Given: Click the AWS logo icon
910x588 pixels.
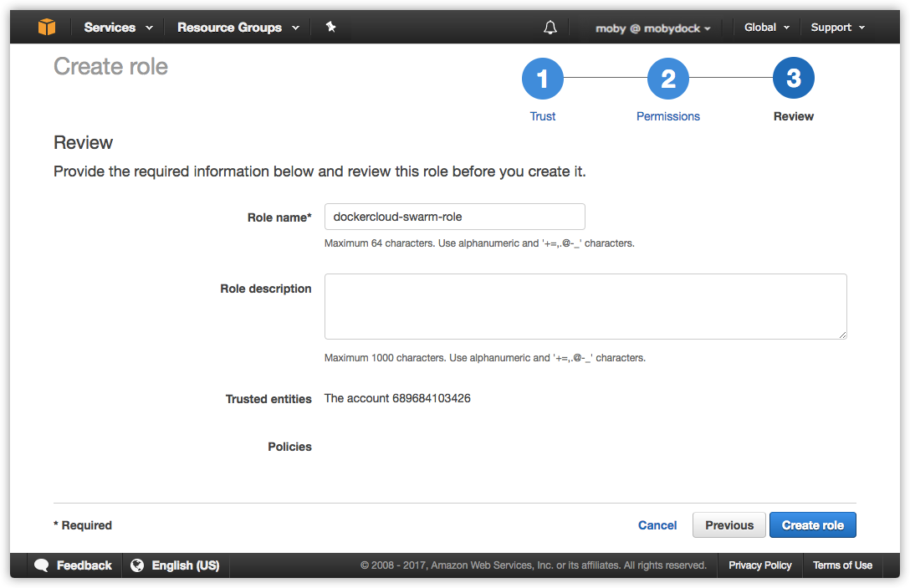Looking at the screenshot, I should pos(47,27).
